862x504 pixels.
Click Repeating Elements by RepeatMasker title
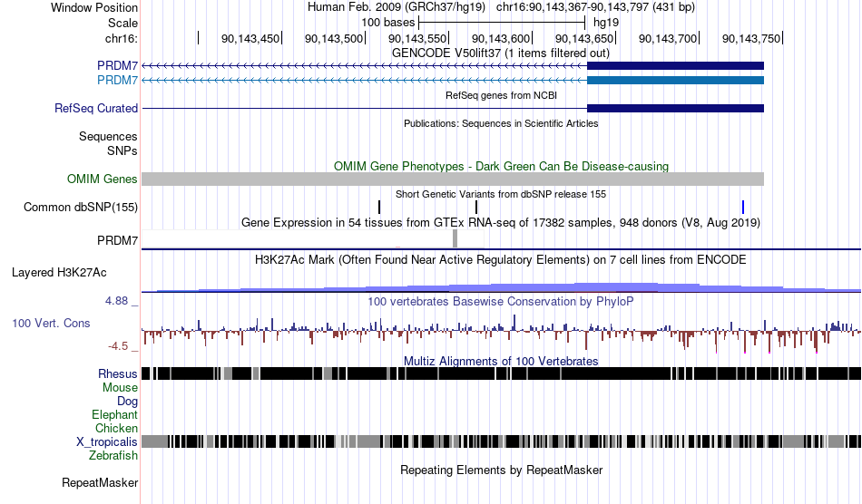tap(502, 470)
